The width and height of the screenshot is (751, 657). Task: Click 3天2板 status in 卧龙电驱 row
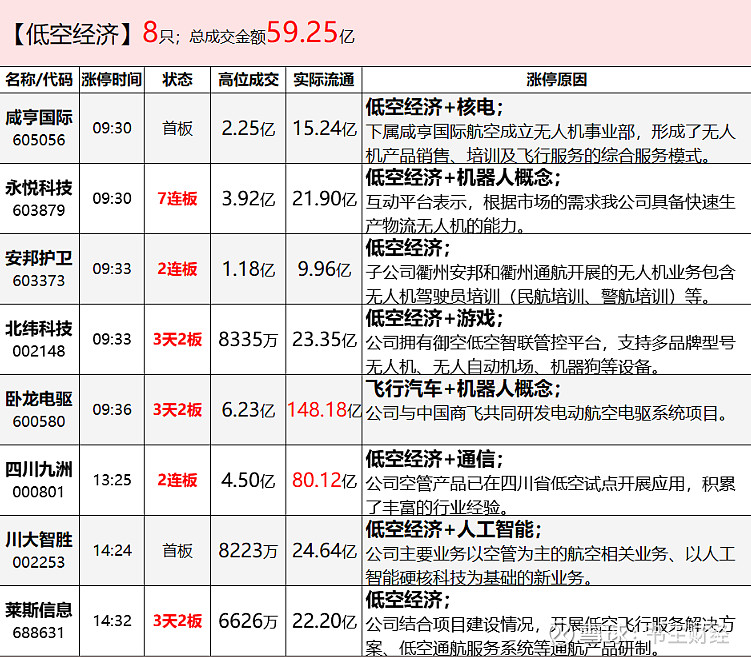click(x=177, y=410)
